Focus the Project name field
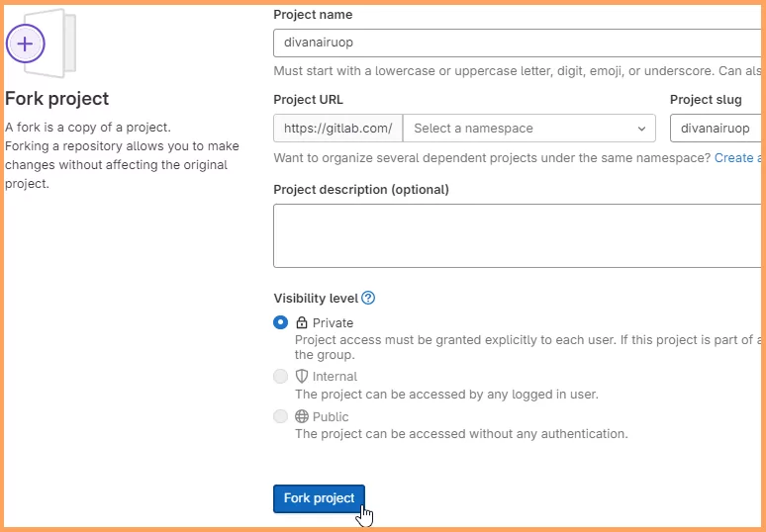The width and height of the screenshot is (766, 532). tap(518, 43)
